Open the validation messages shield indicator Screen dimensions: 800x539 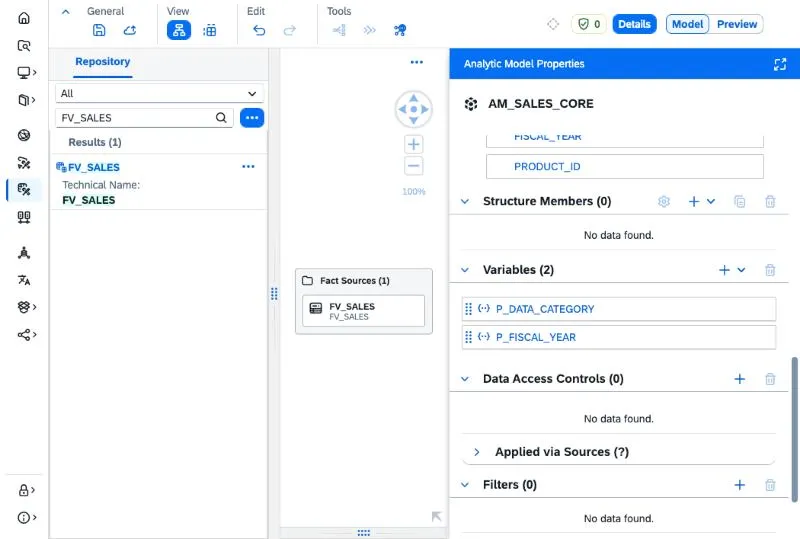click(589, 24)
